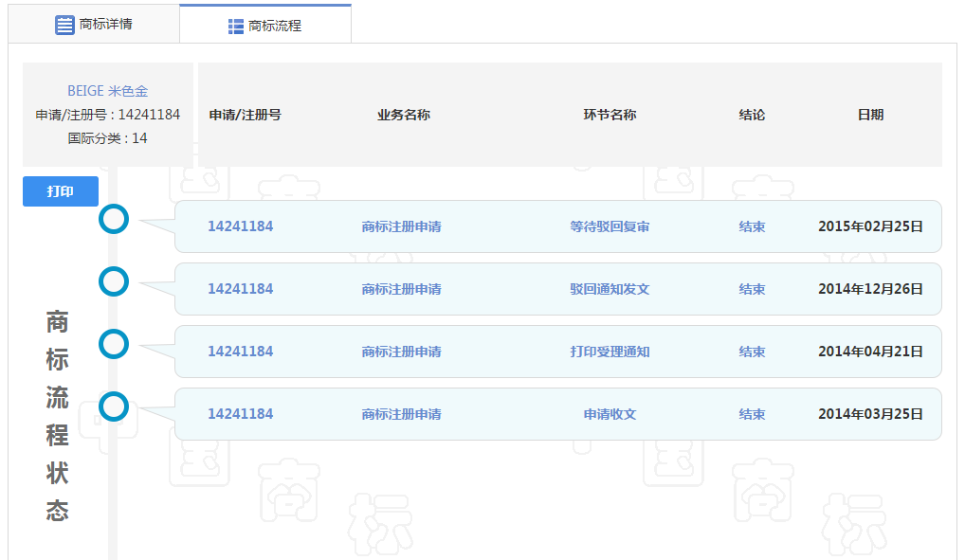The image size is (965, 560).
Task: Click the date 2015年02月25日
Action: tap(870, 226)
